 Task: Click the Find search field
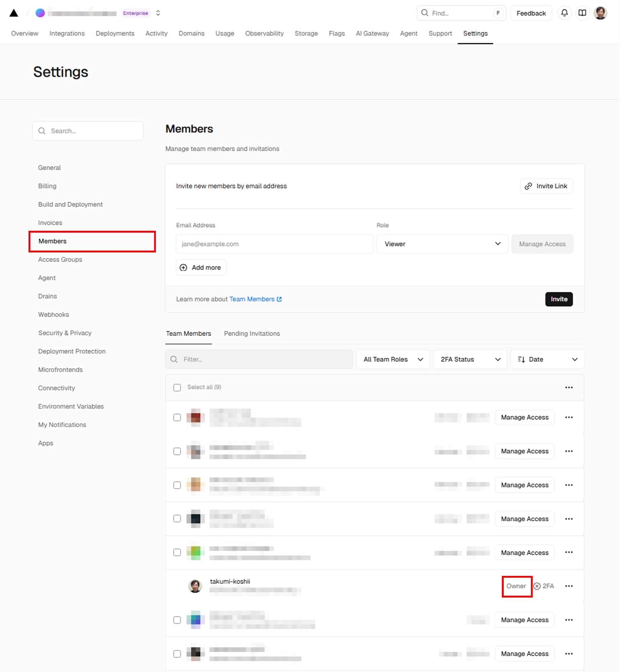461,13
